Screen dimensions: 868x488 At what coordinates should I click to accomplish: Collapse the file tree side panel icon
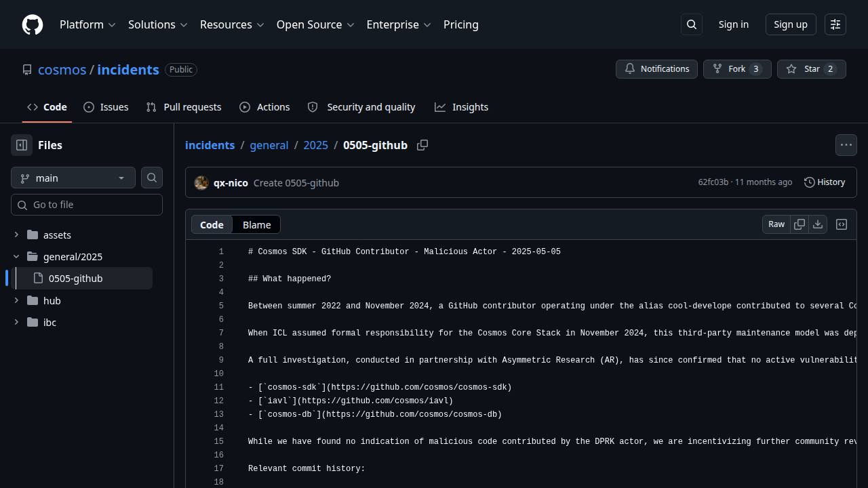22,145
